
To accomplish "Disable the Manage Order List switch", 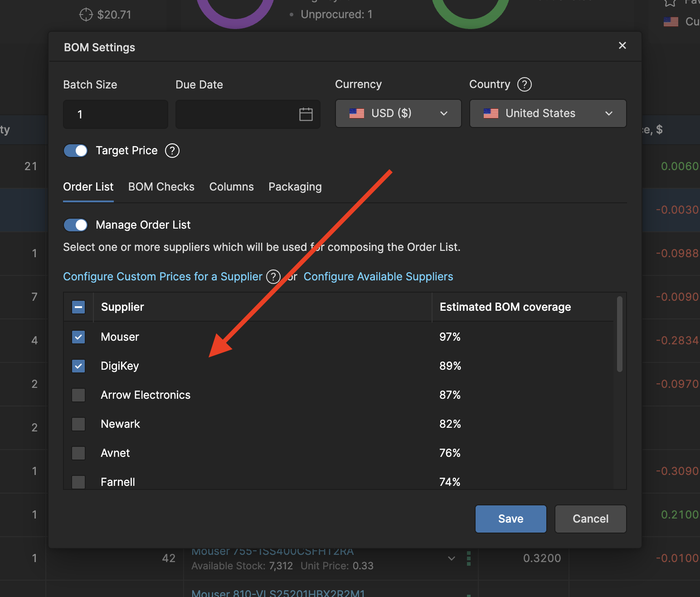I will pos(76,225).
